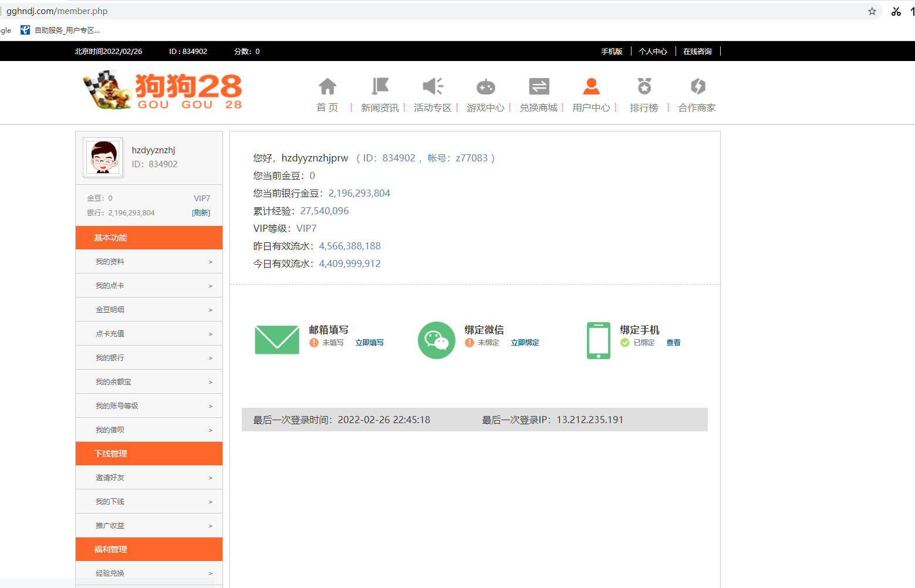Expand the 金豆明细 sidebar entry
The width and height of the screenshot is (915, 588).
[x=149, y=310]
